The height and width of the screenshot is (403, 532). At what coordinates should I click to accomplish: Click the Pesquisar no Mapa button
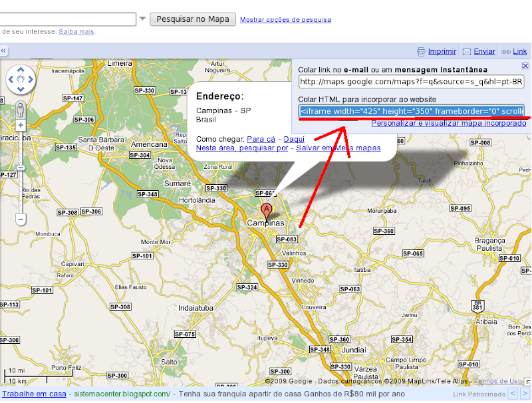click(193, 19)
